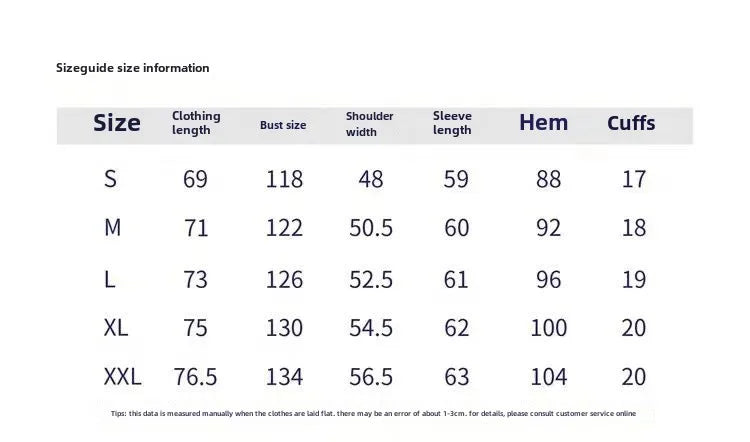Select the hem value 100
750x442 pixels.
click(x=549, y=328)
